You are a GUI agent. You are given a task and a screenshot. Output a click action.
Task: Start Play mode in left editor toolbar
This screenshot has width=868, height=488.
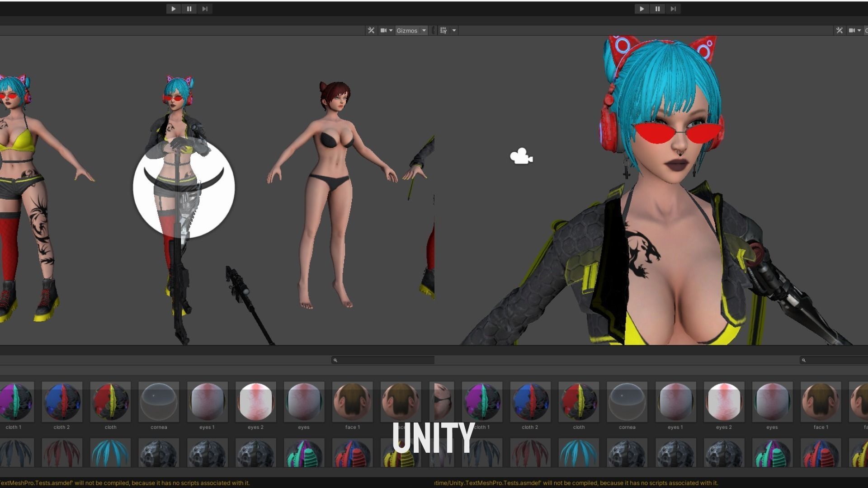173,9
